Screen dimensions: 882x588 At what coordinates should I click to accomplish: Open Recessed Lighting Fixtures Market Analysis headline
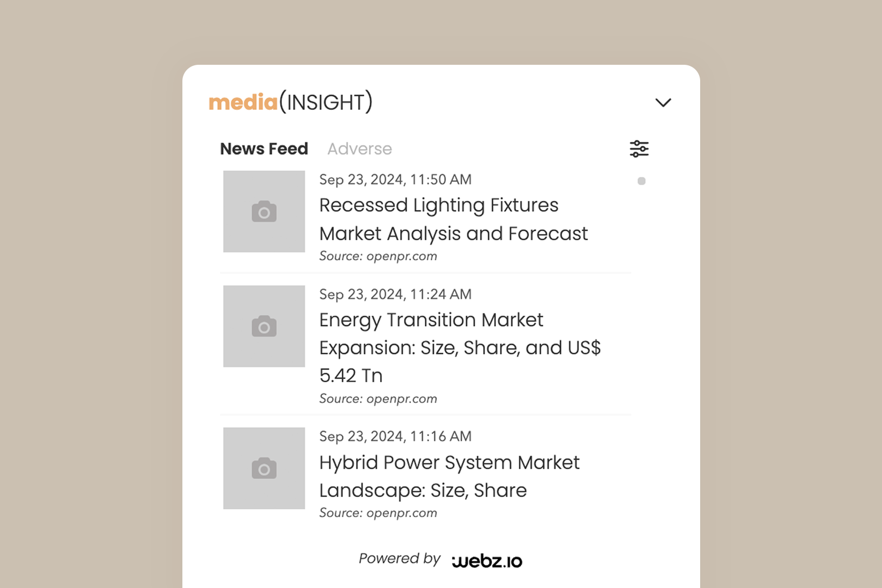(x=454, y=219)
